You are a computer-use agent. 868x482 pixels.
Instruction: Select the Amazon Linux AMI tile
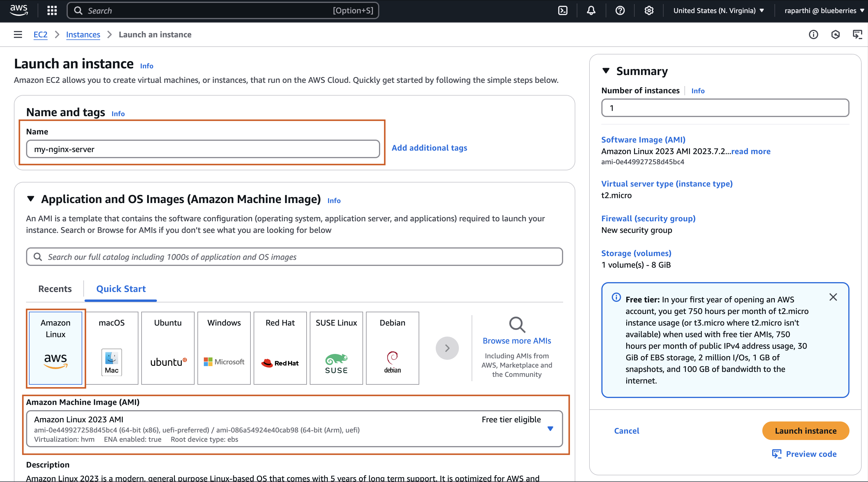[x=56, y=348]
